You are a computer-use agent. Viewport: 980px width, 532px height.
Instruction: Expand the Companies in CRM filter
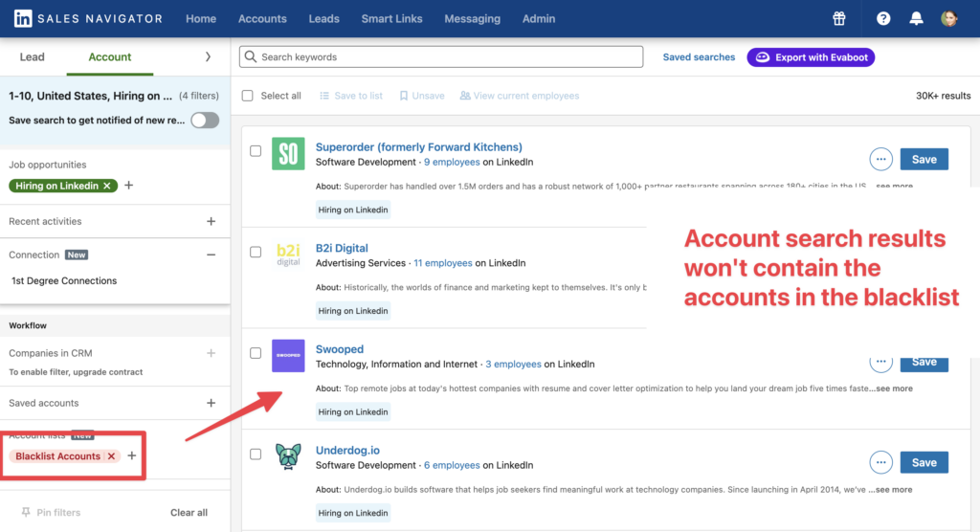coord(212,353)
